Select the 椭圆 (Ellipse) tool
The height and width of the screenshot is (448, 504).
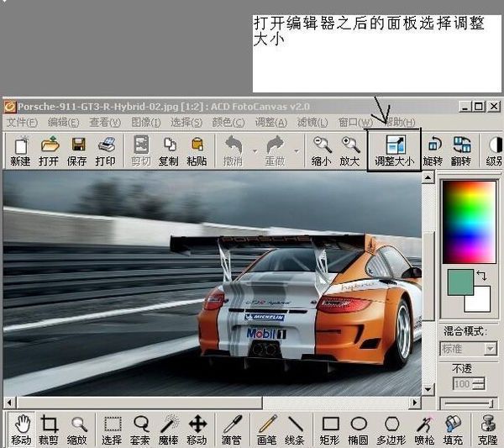tap(359, 430)
